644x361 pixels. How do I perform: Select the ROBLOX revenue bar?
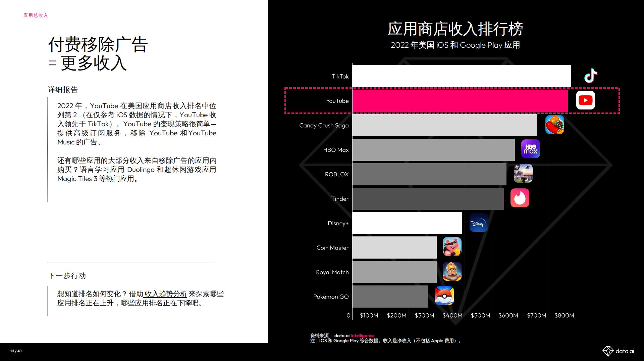pyautogui.click(x=429, y=174)
